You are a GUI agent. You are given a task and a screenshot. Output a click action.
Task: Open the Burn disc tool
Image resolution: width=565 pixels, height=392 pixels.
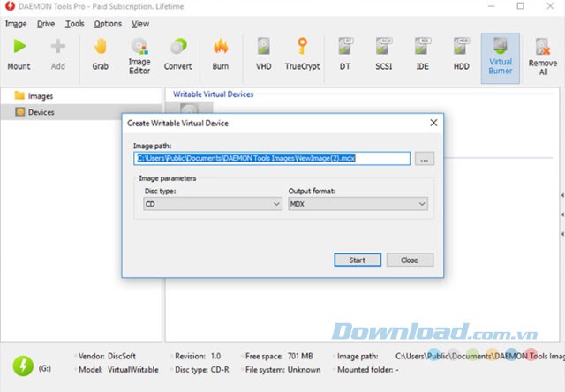pyautogui.click(x=221, y=55)
